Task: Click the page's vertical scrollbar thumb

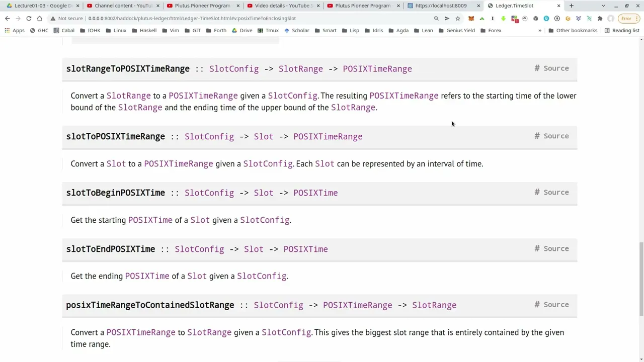Action: pyautogui.click(x=640, y=279)
